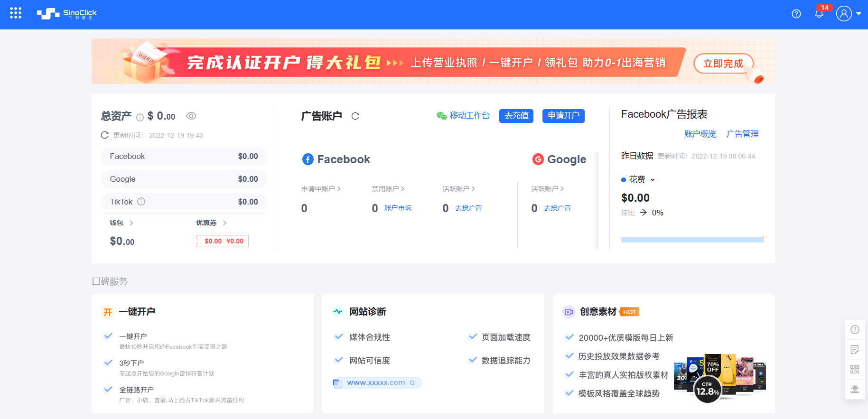This screenshot has height=419, width=868.
Task: Click the 创意素材 video icon
Action: coord(569,312)
